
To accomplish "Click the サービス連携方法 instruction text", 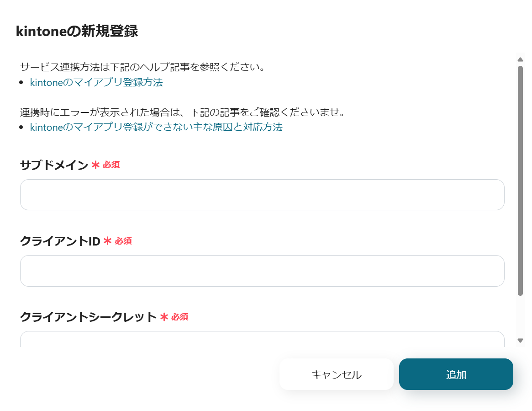I will point(142,67).
